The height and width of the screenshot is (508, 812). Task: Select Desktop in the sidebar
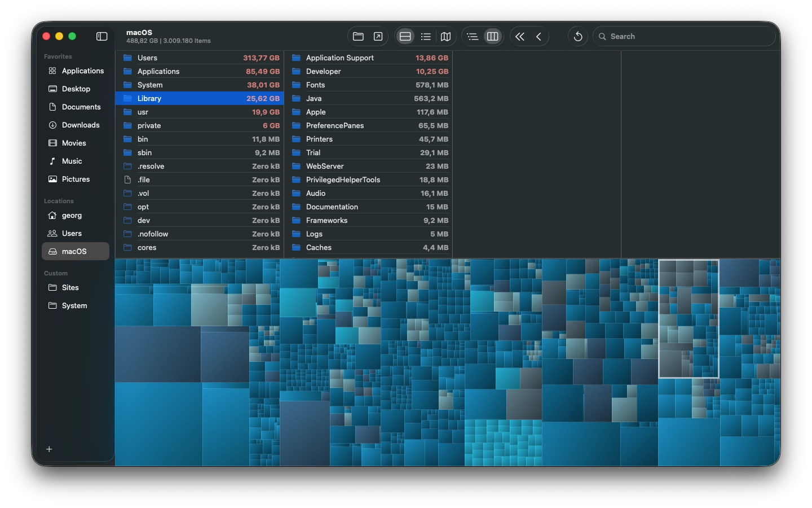[x=76, y=89]
